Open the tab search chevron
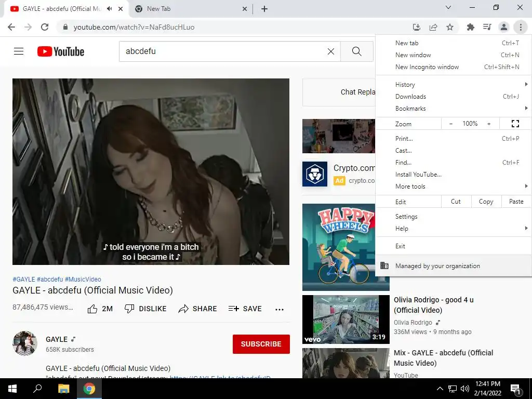Screen dimensions: 532x399 coord(448,7)
